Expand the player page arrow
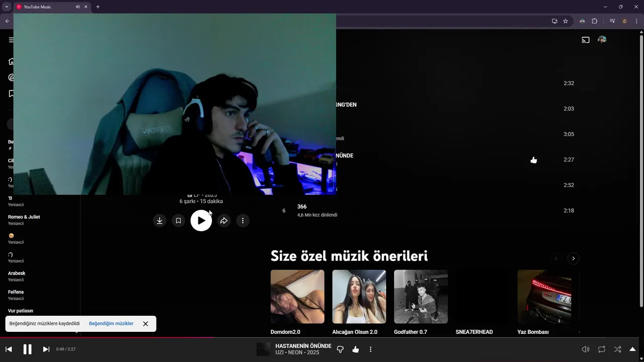Image resolution: width=644 pixels, height=362 pixels. (632, 349)
